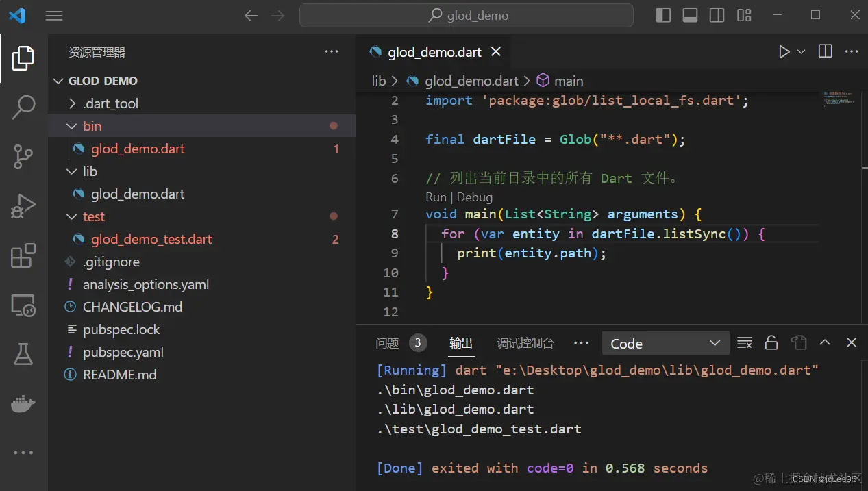
Task: Open the Source Control view
Action: (23, 157)
